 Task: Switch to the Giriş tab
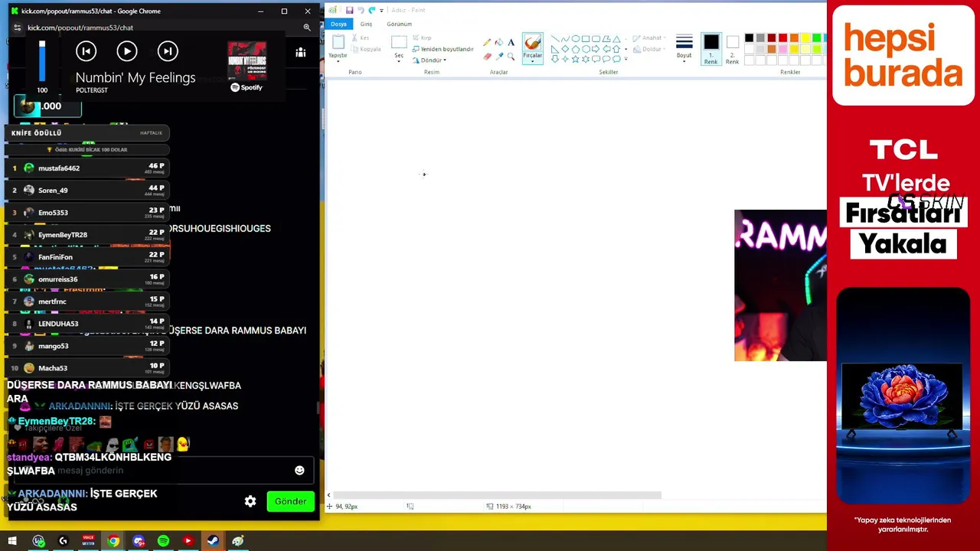pos(366,24)
